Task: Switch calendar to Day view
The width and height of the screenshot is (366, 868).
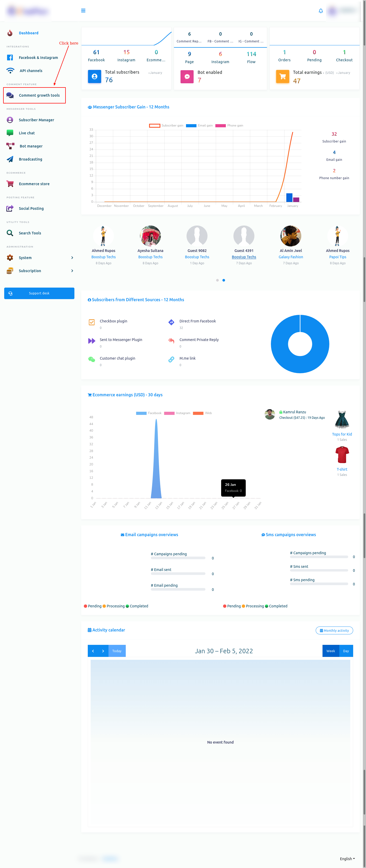Action: pos(346,651)
